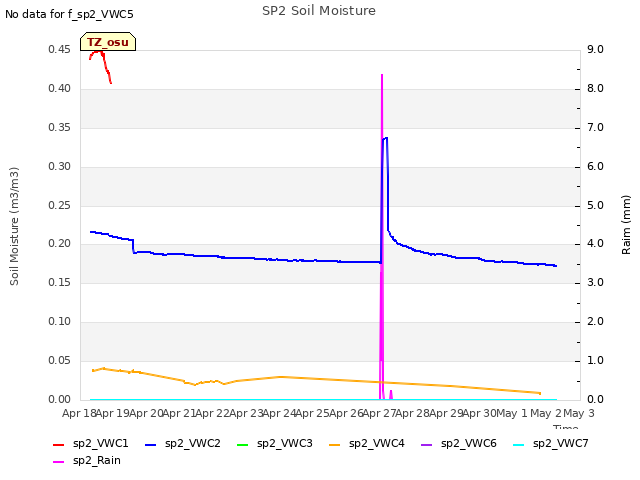The height and width of the screenshot is (480, 640).
Task: Click the 0.45 left axis value
Action: pos(59,49)
